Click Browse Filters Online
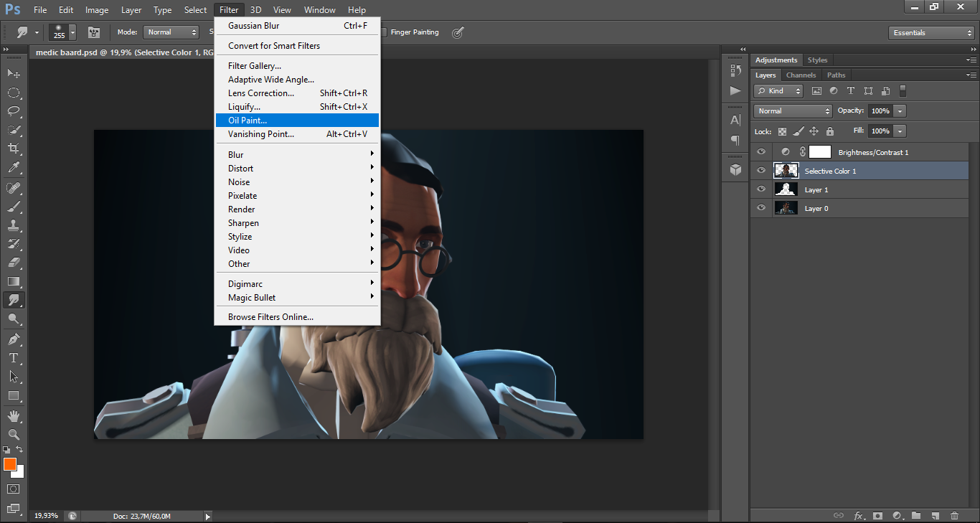 coord(297,316)
